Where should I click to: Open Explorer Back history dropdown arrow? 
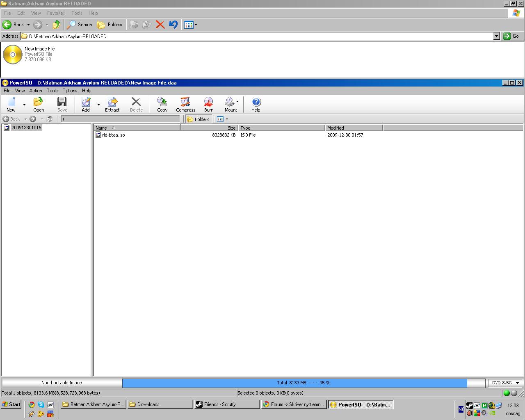click(28, 25)
